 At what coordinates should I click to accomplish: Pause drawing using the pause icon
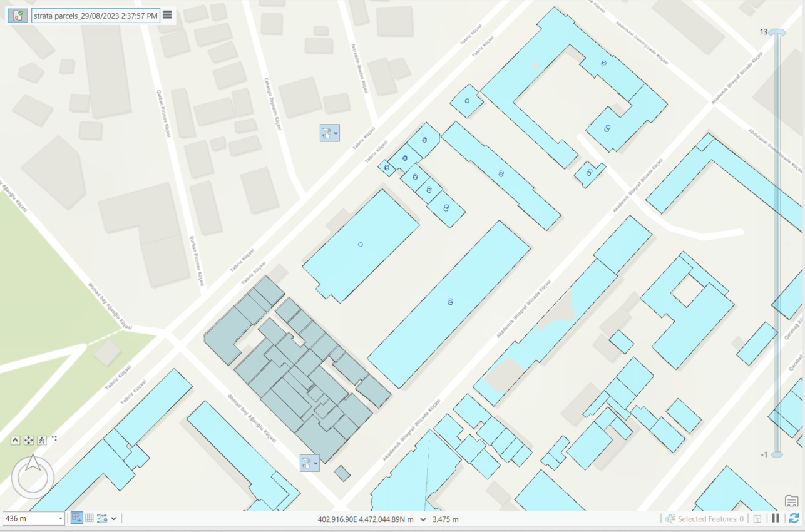775,518
